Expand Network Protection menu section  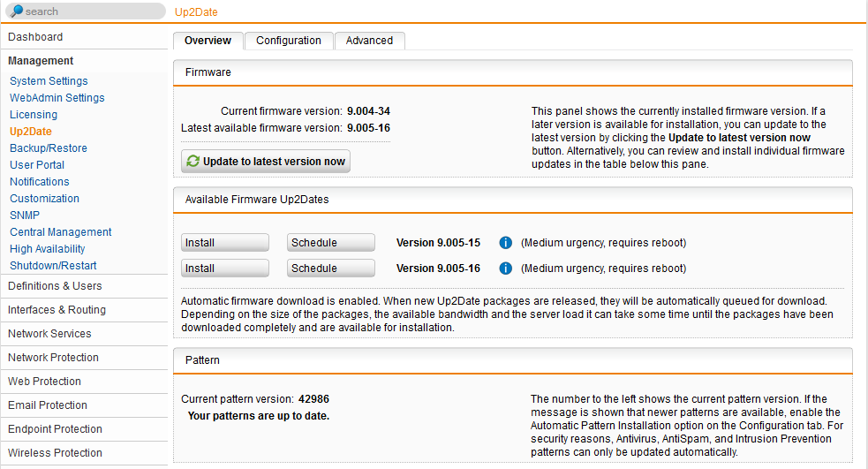click(53, 358)
